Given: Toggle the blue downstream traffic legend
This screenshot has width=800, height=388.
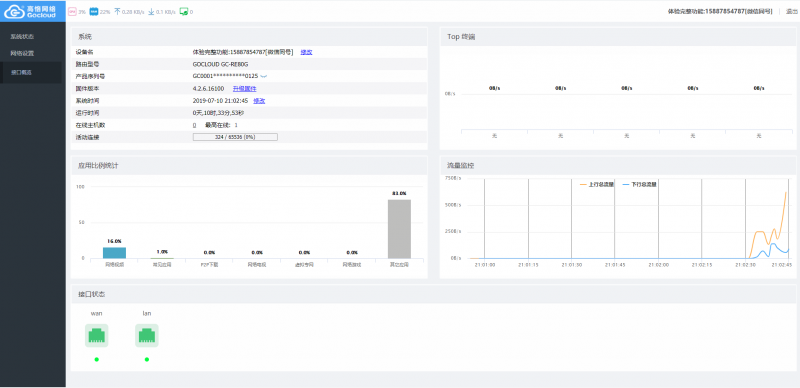Looking at the screenshot, I should (640, 184).
